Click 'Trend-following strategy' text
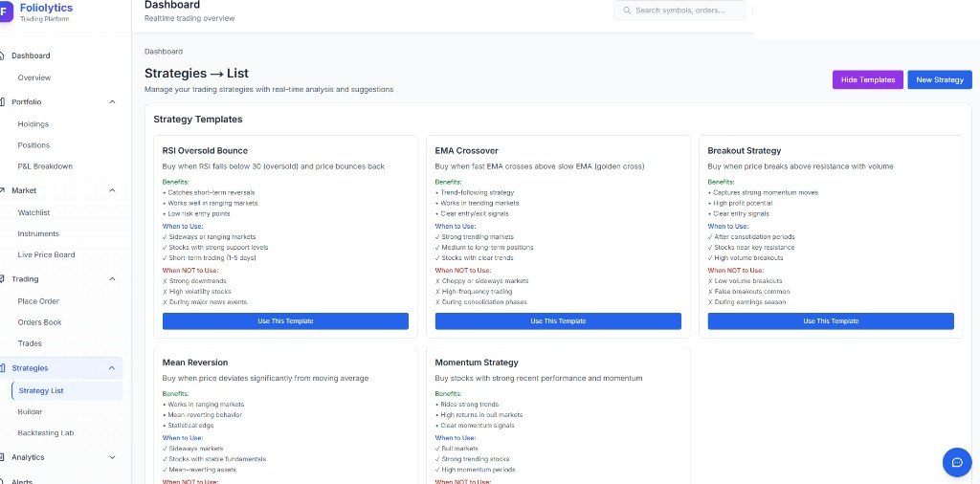The height and width of the screenshot is (484, 980). pyautogui.click(x=478, y=193)
